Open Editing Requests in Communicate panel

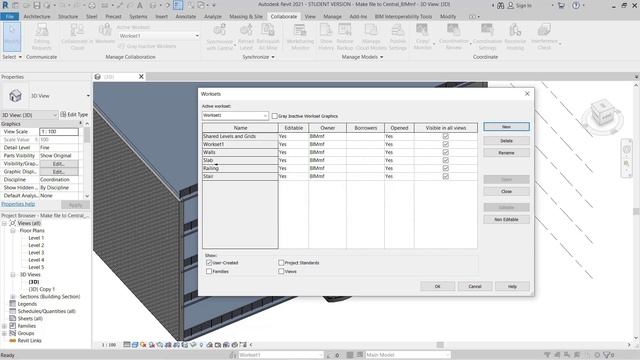point(42,36)
